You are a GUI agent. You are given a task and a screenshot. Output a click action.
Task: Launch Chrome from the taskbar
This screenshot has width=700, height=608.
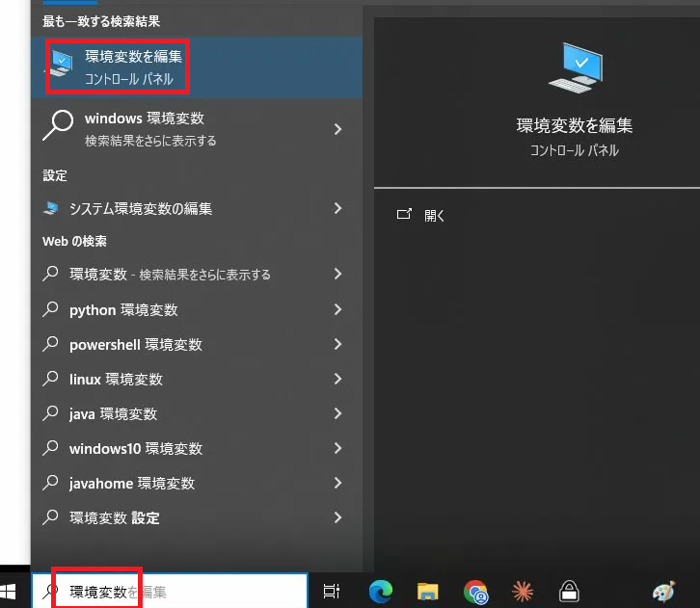[475, 592]
